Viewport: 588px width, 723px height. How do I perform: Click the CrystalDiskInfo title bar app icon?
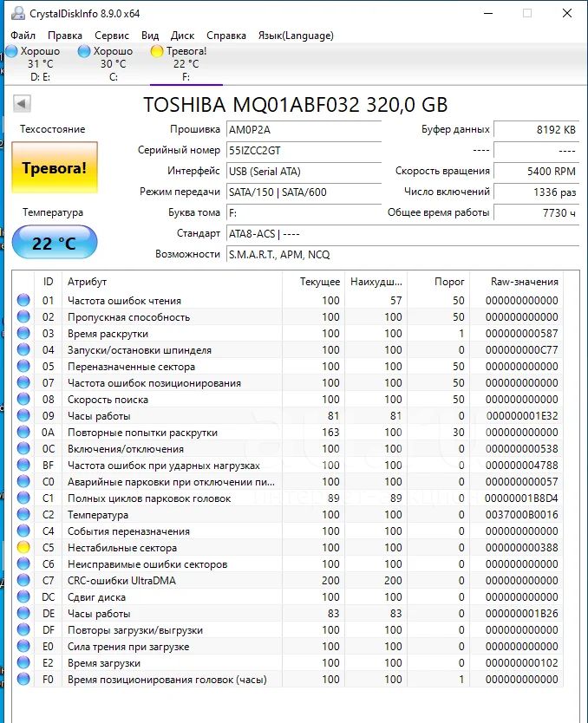pos(18,13)
